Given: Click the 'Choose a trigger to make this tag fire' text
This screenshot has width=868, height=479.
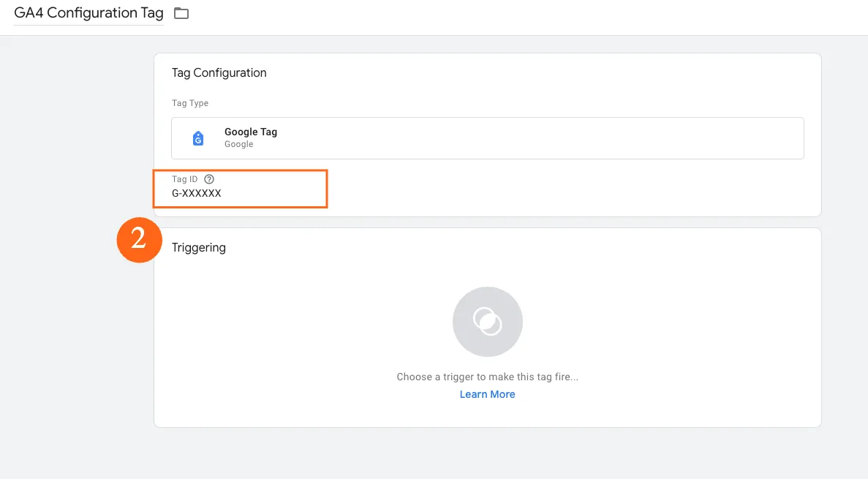Looking at the screenshot, I should click(x=487, y=377).
